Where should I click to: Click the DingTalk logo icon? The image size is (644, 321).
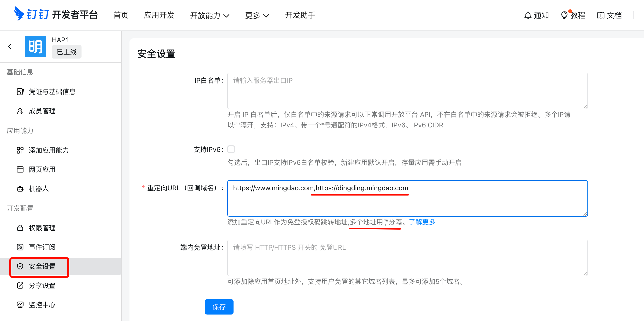[19, 14]
